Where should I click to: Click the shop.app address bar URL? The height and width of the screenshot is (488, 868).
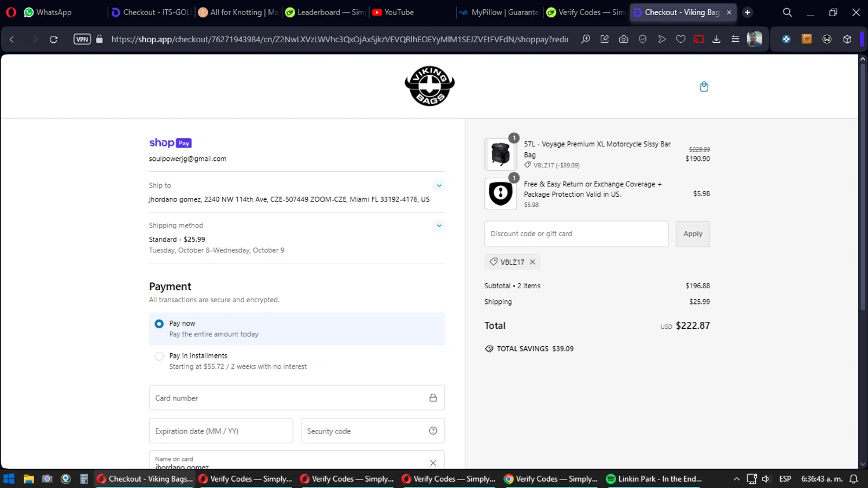(x=340, y=39)
